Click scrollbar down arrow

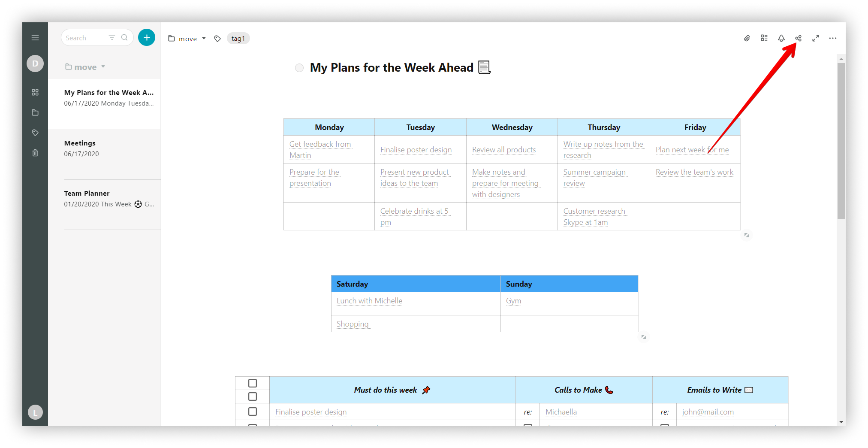[x=841, y=422]
